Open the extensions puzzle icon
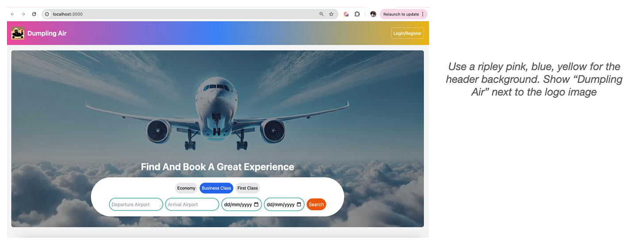 [357, 14]
